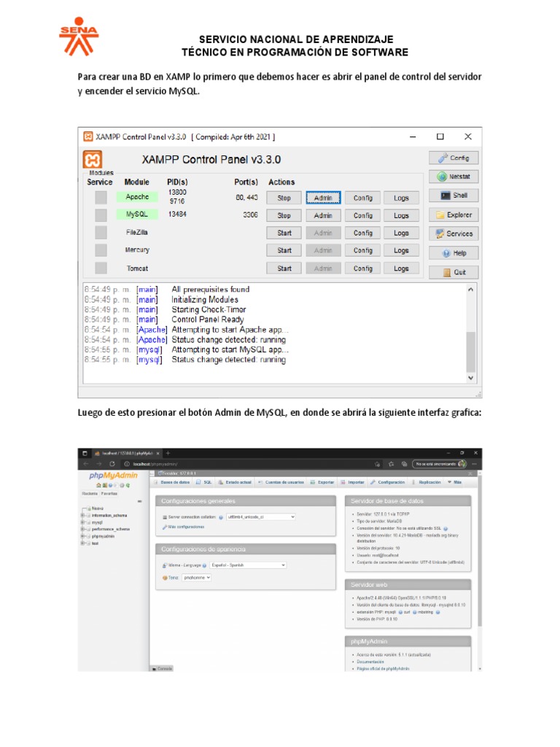Open Documentación link in phpMyAdmin panel
The height and width of the screenshot is (747, 560).
[370, 662]
